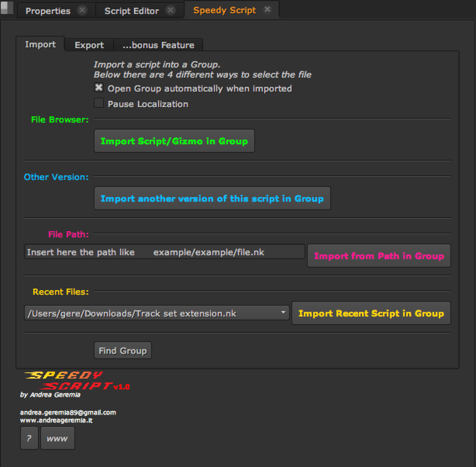
Task: Close the Properties tab via its X icon
Action: tap(82, 10)
